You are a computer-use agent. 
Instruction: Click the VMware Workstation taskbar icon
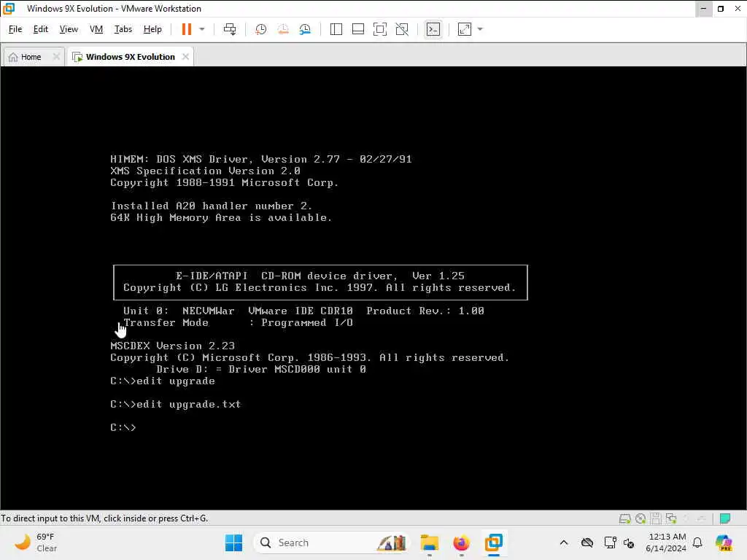494,542
